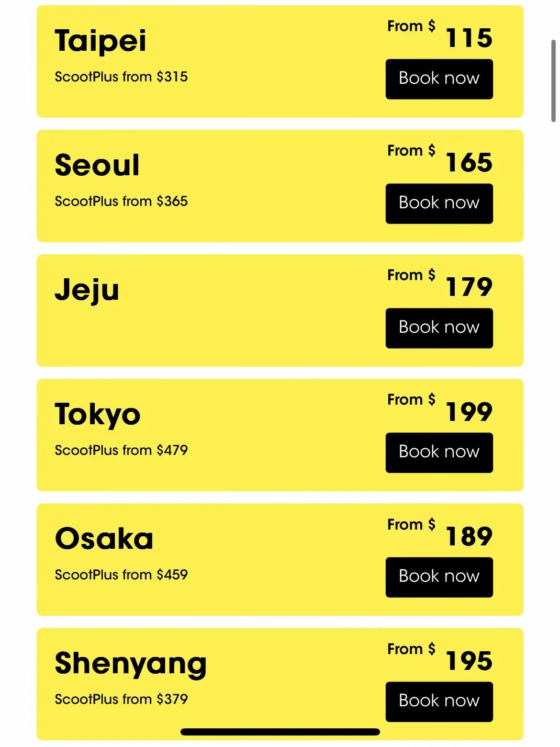
Task: Tap ScootPlus from $379 text
Action: 121,699
